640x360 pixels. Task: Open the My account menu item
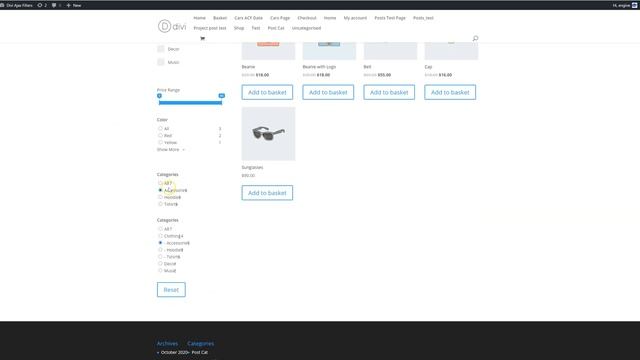[x=355, y=18]
